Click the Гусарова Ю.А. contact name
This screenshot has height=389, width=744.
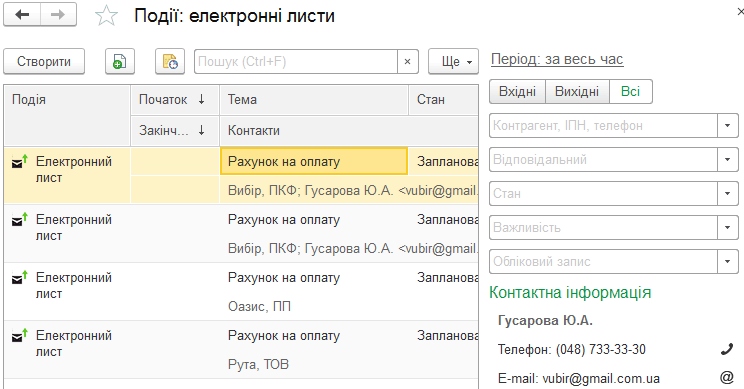pyautogui.click(x=545, y=321)
